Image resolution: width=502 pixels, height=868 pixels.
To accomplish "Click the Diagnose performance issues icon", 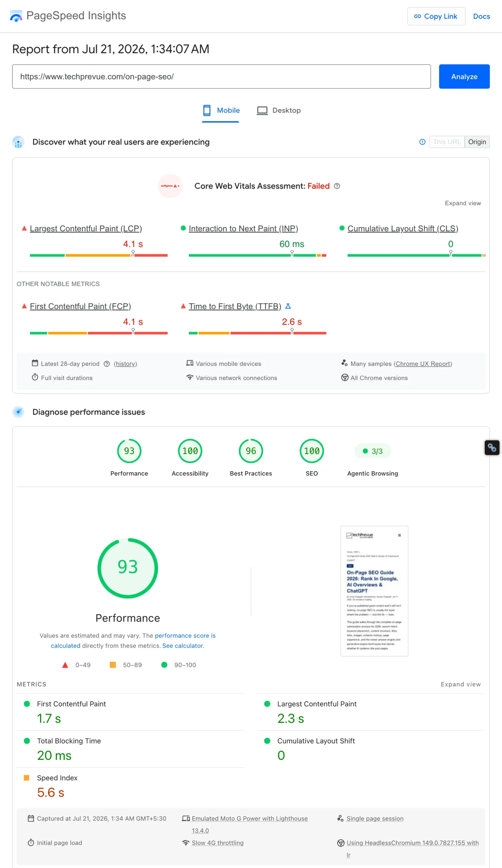I will coord(18,412).
